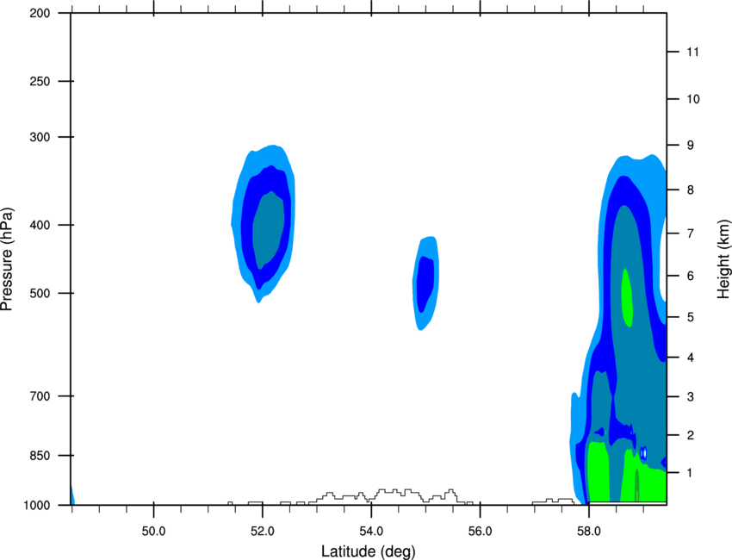Click the 2 km height label

tap(691, 435)
